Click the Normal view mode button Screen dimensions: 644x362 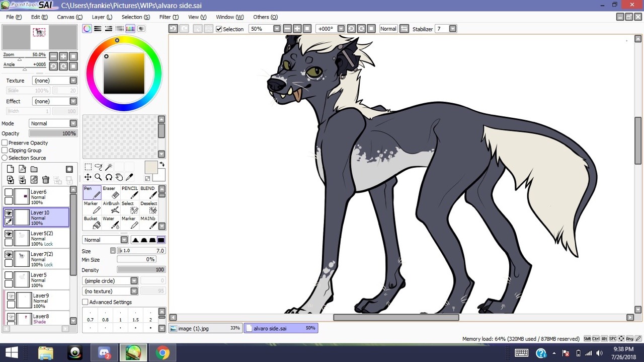pos(388,29)
